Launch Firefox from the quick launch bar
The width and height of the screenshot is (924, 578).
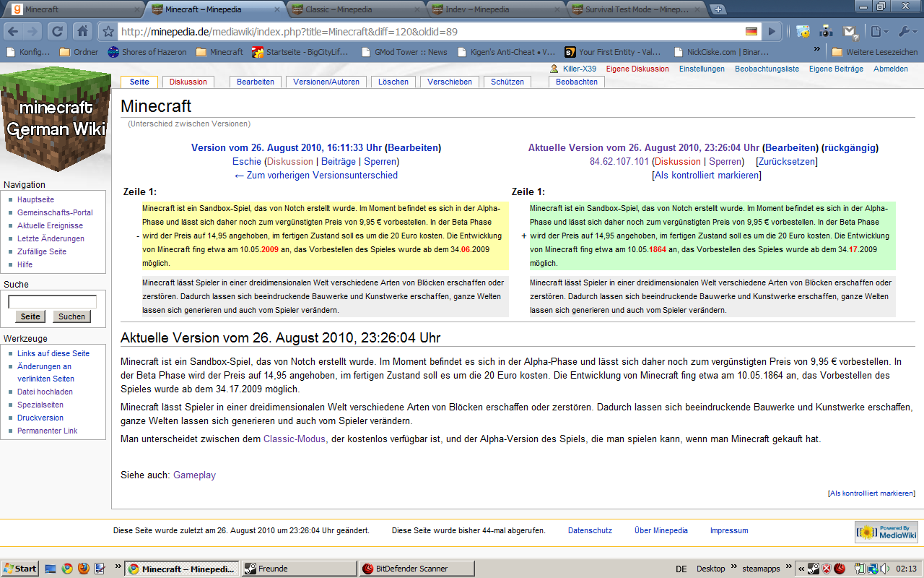click(x=83, y=569)
